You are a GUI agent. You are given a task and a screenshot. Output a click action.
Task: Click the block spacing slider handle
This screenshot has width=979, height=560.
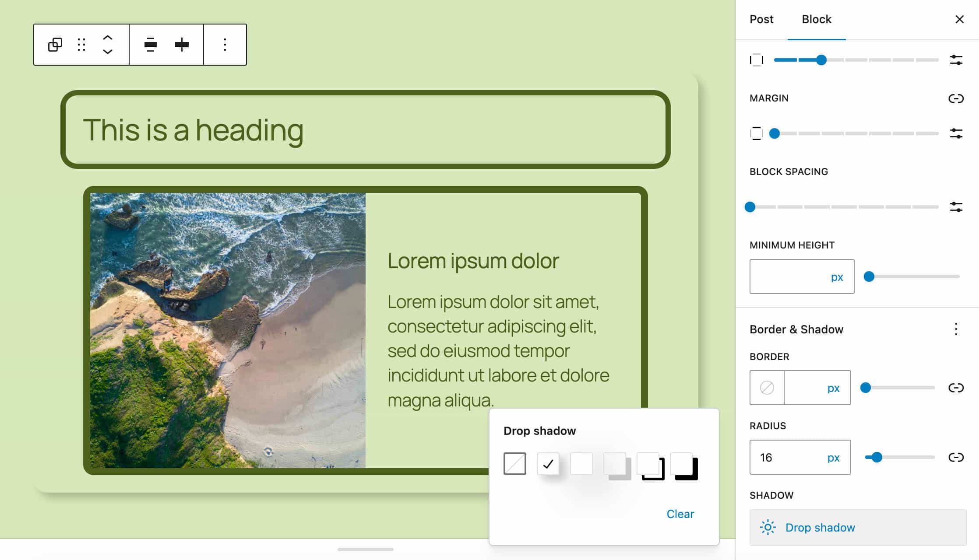pyautogui.click(x=750, y=207)
